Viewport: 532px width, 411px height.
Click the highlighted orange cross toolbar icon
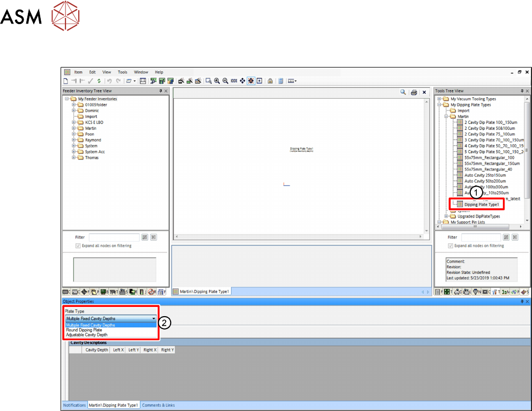point(251,81)
